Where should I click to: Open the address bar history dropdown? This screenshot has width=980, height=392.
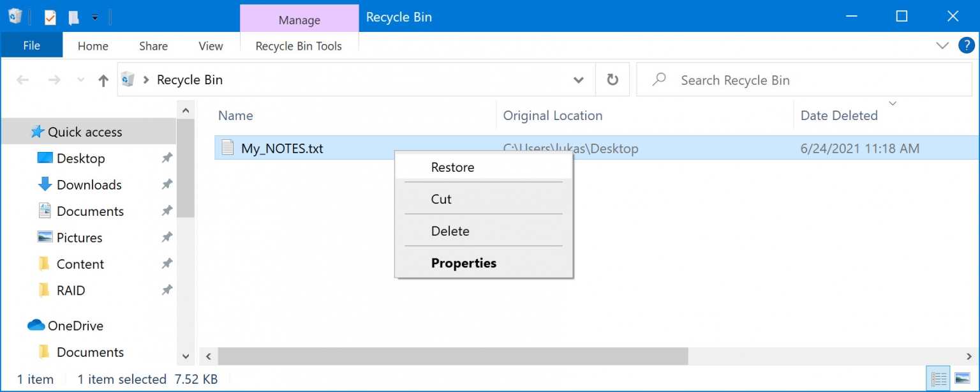tap(578, 79)
